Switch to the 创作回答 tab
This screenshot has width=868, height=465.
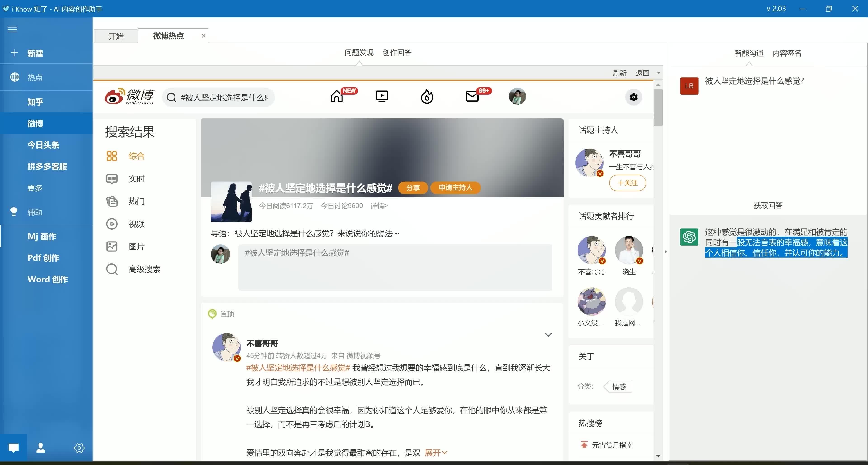pos(397,52)
